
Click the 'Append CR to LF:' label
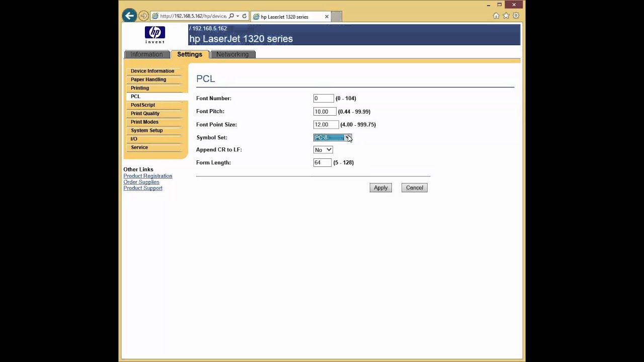click(x=219, y=150)
